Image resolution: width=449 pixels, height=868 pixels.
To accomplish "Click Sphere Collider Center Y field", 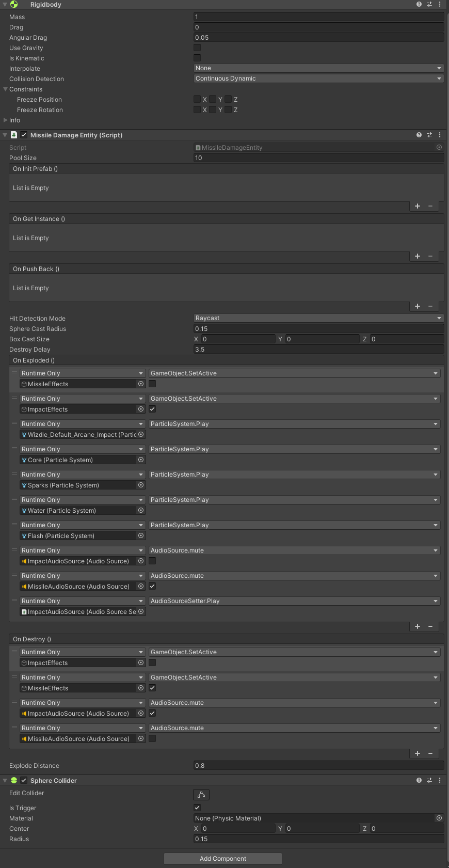I will pyautogui.click(x=322, y=828).
